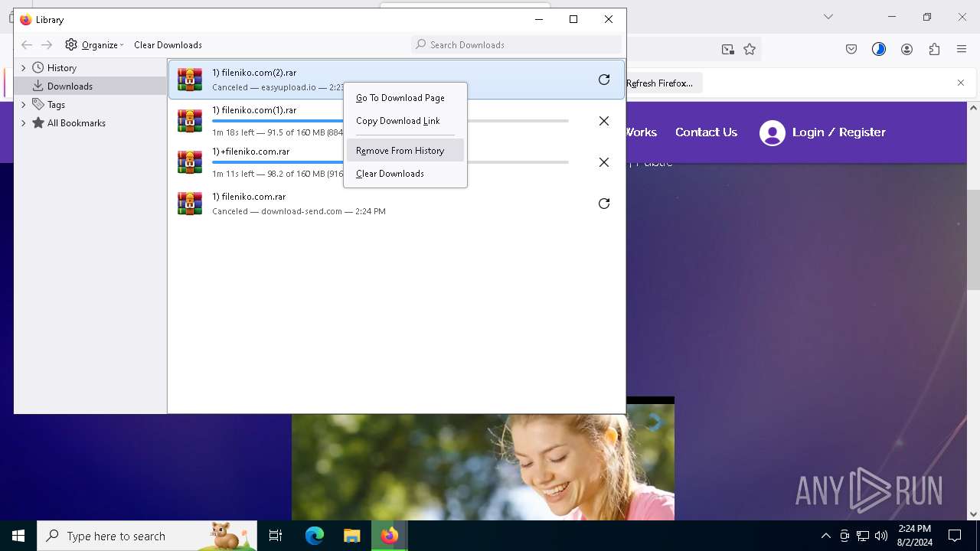This screenshot has height=551, width=980.
Task: Expand the History tree node
Action: (x=24, y=68)
